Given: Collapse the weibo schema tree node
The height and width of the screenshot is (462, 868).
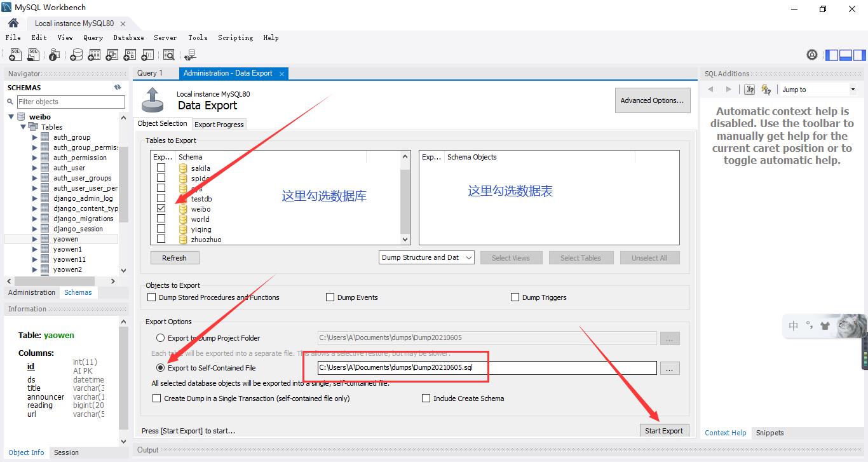Looking at the screenshot, I should (11, 117).
